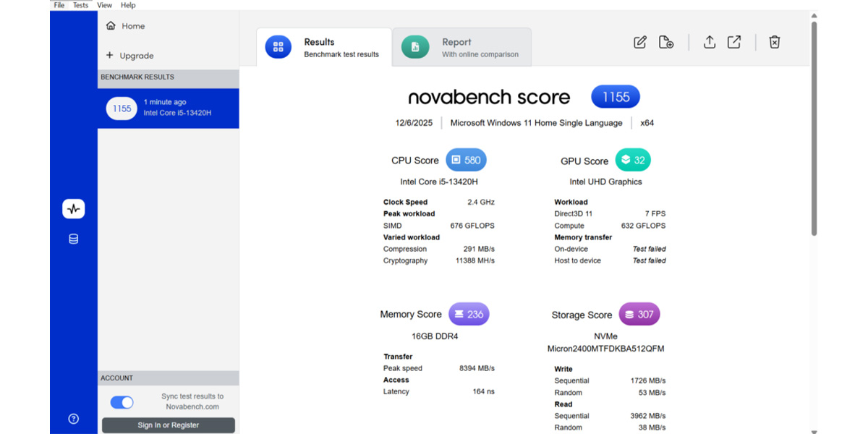The width and height of the screenshot is (868, 434).
Task: Click the 2.4 GHz clock speed value
Action: click(481, 203)
